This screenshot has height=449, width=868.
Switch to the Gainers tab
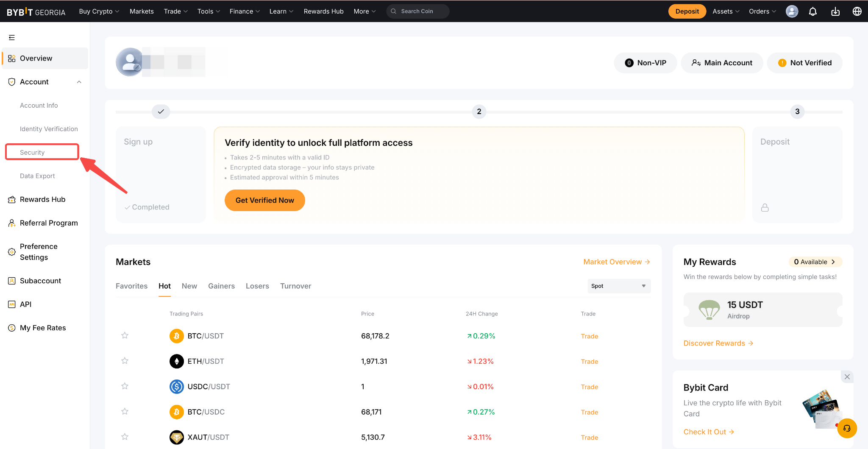221,286
